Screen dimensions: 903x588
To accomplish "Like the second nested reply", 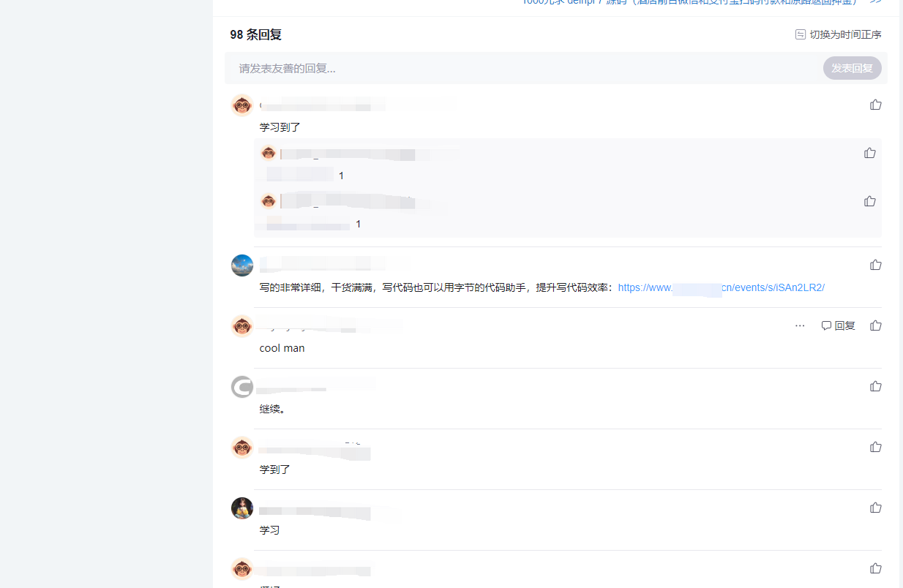I will pyautogui.click(x=869, y=201).
